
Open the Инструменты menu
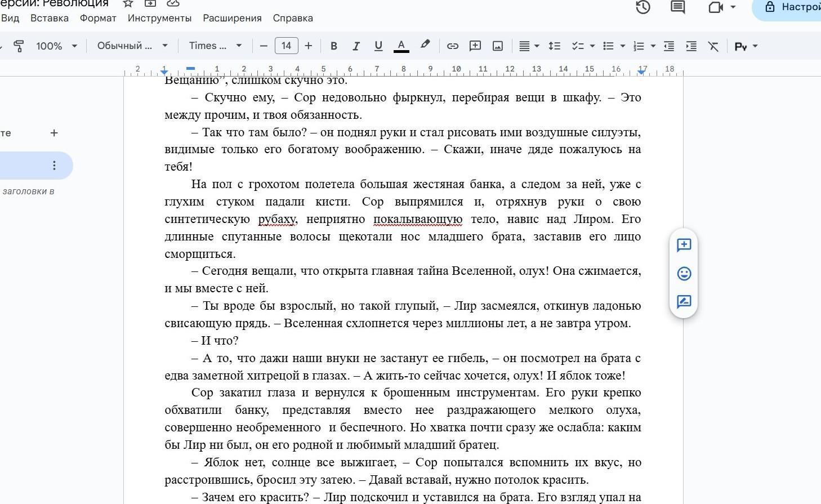point(159,18)
